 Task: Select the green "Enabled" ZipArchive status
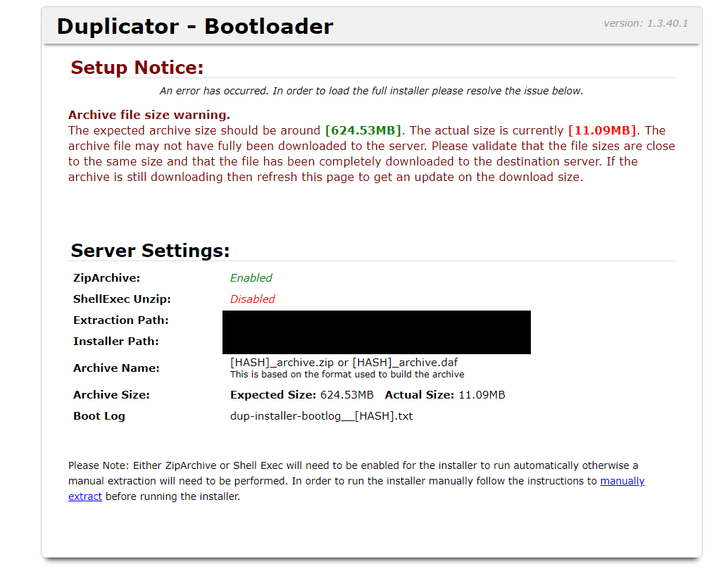251,277
